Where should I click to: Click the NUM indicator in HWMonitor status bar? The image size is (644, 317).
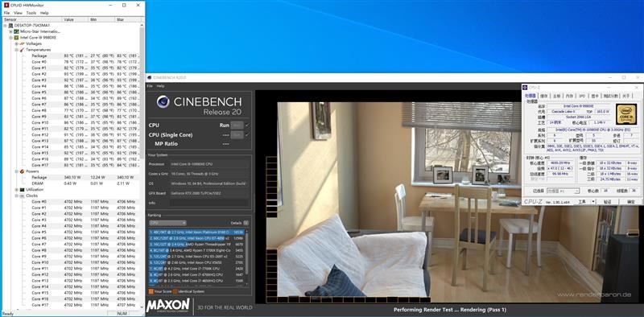coord(122,314)
